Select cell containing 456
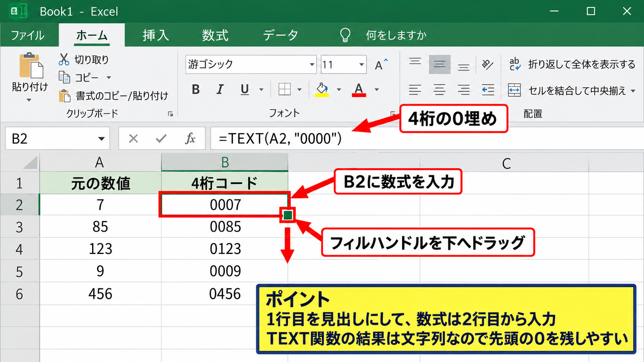Screen dimensions: 644x362 pyautogui.click(x=100, y=294)
